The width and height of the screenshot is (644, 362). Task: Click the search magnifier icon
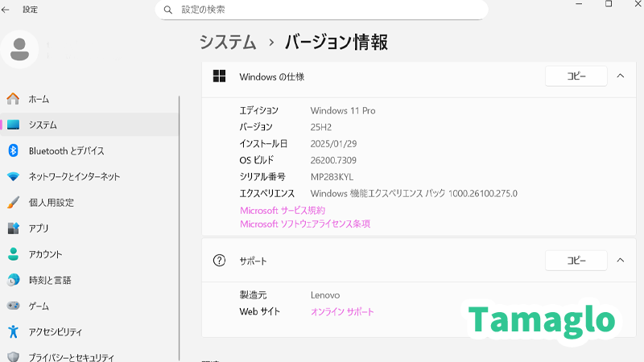point(168,10)
